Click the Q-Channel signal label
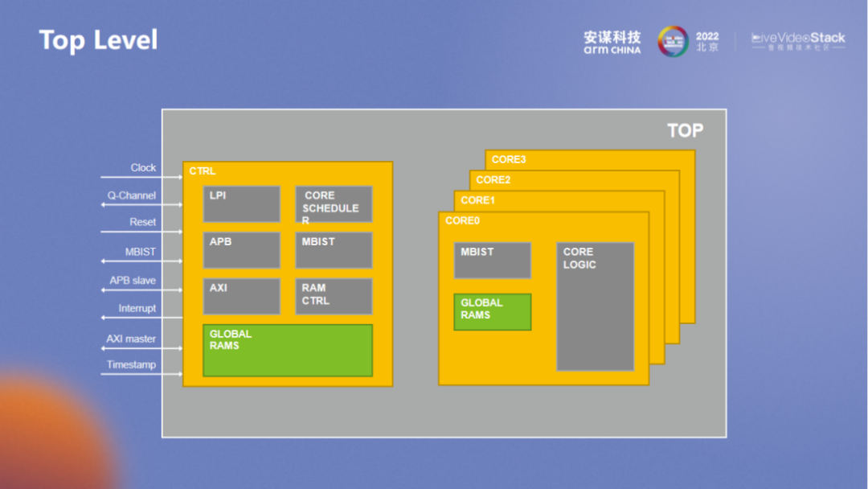868x489 pixels. click(132, 195)
